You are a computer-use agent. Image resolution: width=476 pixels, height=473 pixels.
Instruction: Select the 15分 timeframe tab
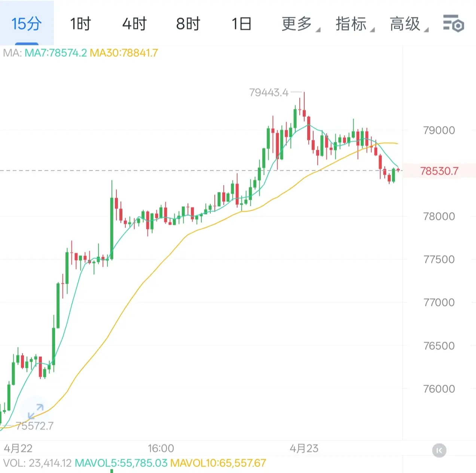click(27, 23)
